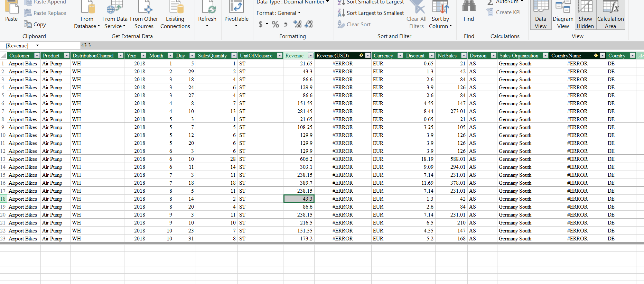The image size is (644, 284).
Task: Open the Product column filter
Action: (67, 56)
